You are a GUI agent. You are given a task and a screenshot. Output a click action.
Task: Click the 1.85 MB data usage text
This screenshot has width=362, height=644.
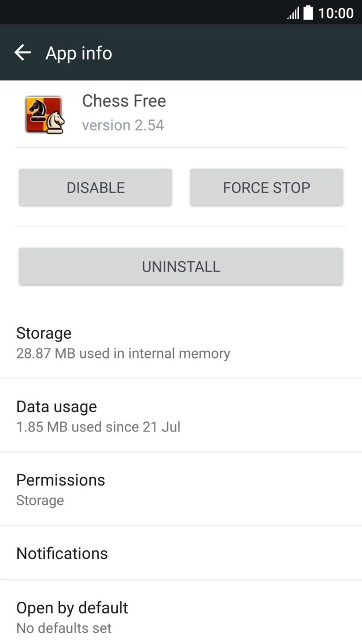98,427
